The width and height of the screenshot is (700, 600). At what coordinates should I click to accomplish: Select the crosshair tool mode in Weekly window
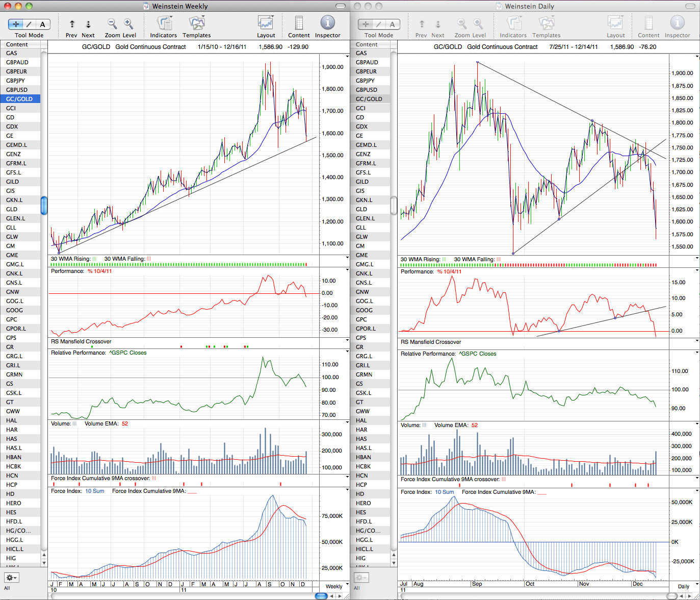pos(16,24)
